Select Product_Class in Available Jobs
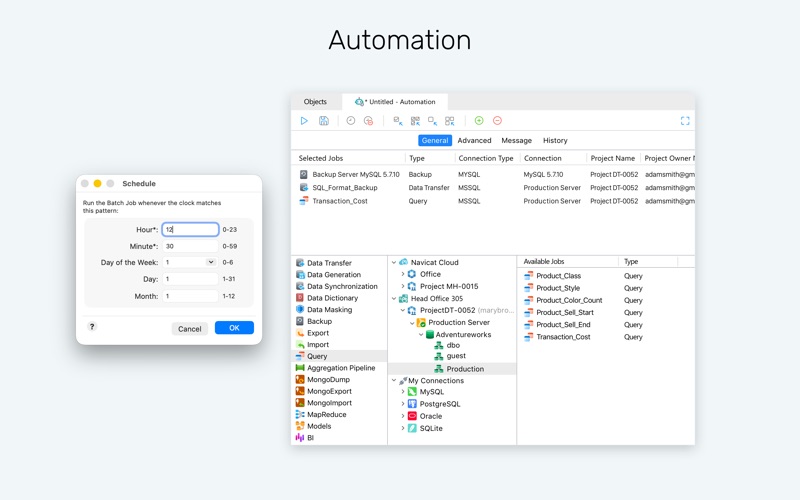Viewport: 800px width, 500px height. [x=559, y=276]
